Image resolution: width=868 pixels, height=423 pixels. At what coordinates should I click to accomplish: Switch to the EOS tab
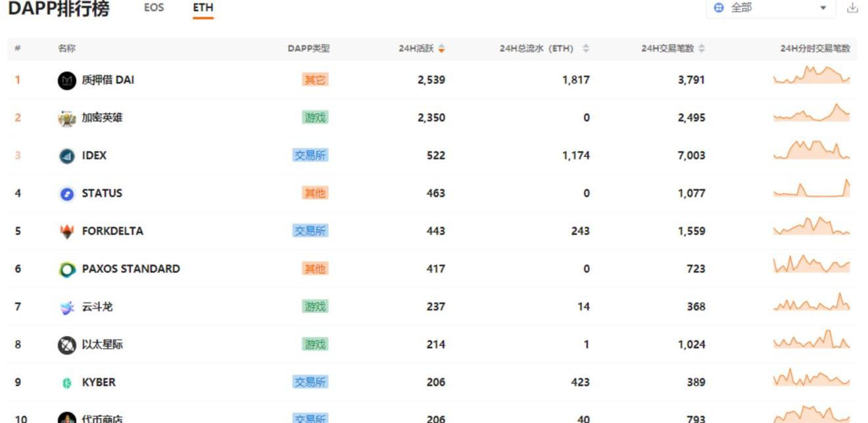click(x=154, y=8)
